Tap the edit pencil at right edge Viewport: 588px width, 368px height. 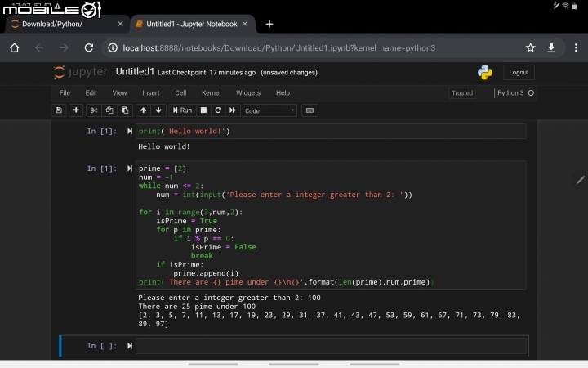coord(580,180)
